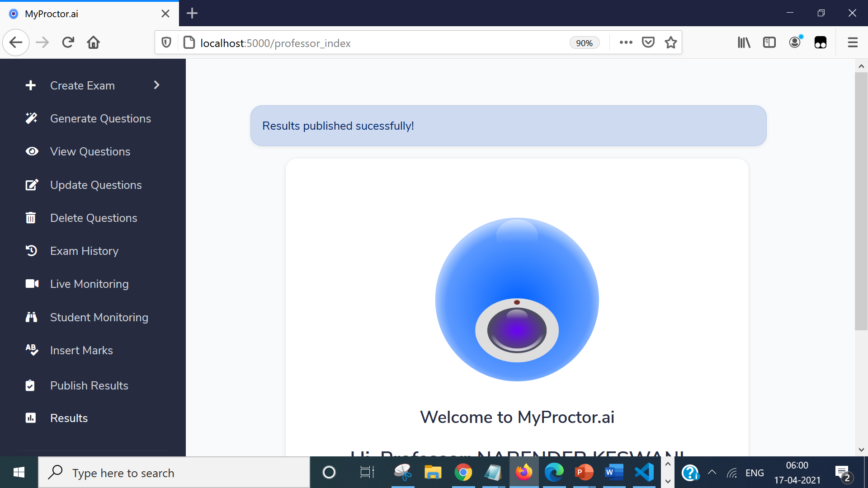Click the View Questions eye icon
This screenshot has width=868, height=488.
32,151
